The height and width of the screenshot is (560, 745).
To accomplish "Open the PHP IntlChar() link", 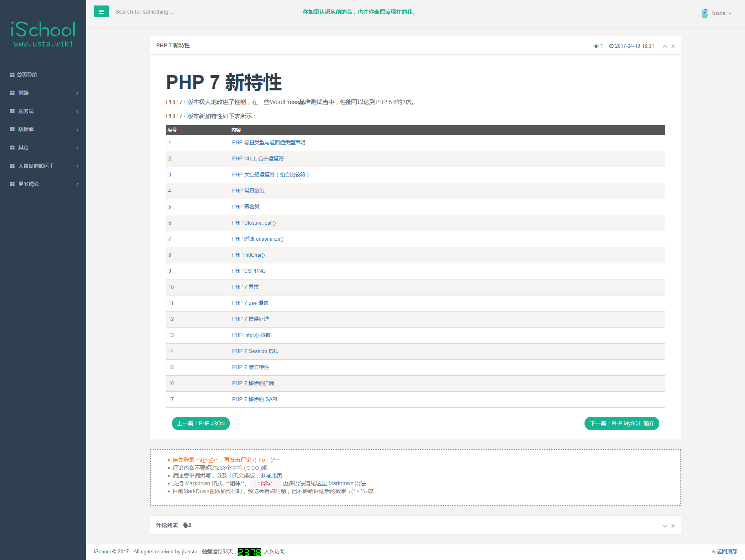I will coord(249,255).
